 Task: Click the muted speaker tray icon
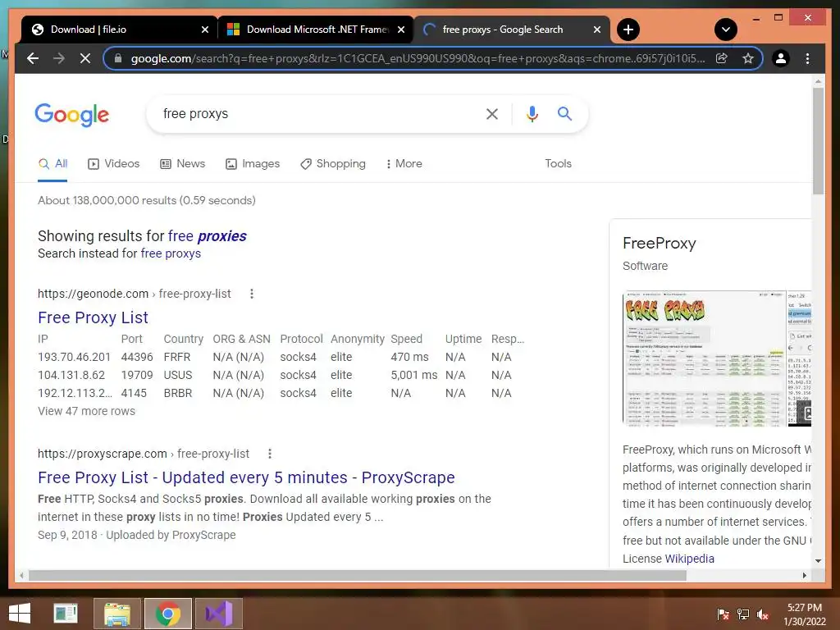click(x=763, y=614)
